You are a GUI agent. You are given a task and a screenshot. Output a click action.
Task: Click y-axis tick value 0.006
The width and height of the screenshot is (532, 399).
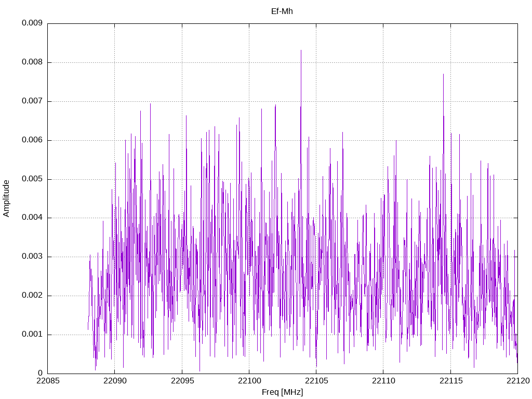(32, 140)
